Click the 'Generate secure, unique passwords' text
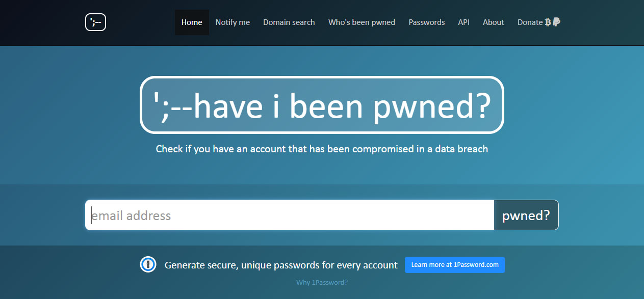The width and height of the screenshot is (644, 299). coord(281,265)
